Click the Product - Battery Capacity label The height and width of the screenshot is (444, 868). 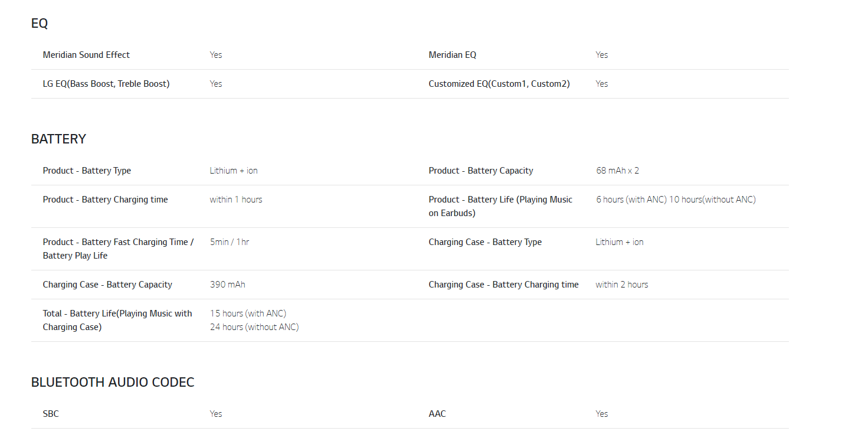[480, 171]
